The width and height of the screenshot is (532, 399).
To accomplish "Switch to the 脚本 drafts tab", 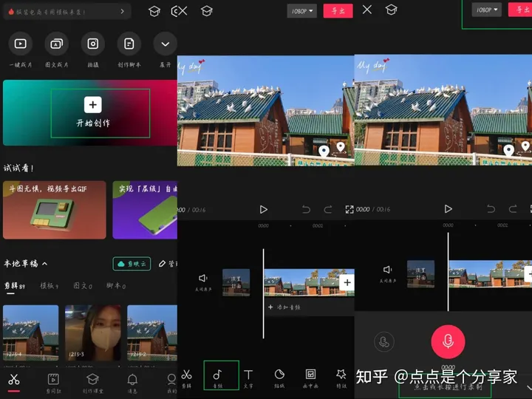I will pyautogui.click(x=116, y=286).
